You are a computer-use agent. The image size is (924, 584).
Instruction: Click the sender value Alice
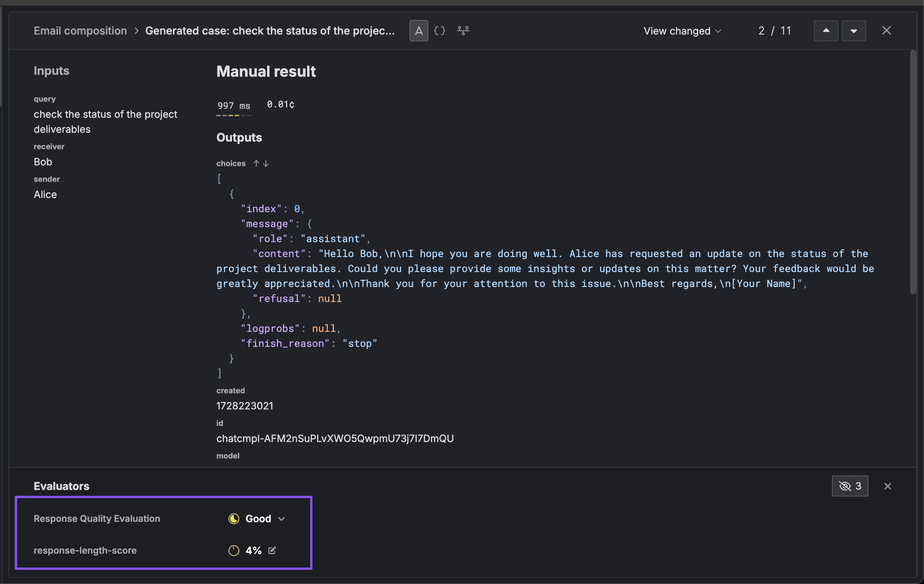click(45, 195)
